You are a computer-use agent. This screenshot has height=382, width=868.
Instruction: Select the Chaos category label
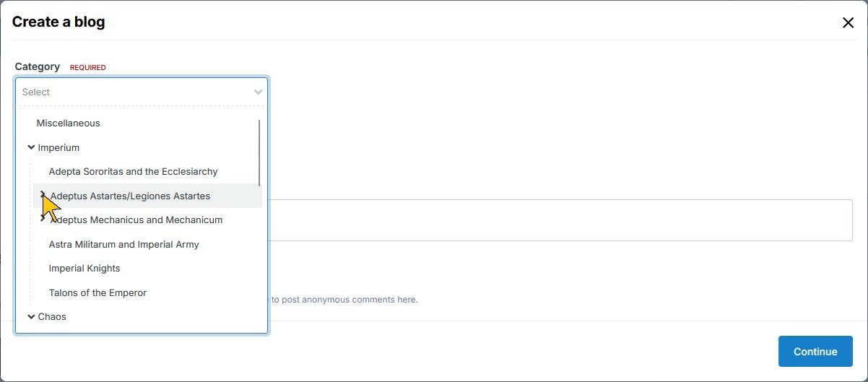[52, 316]
